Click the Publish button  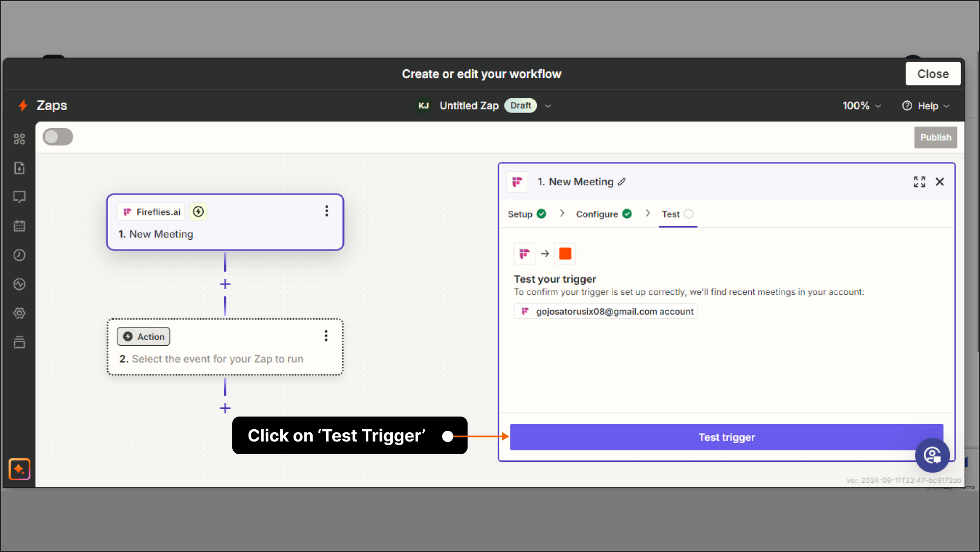[x=936, y=136]
